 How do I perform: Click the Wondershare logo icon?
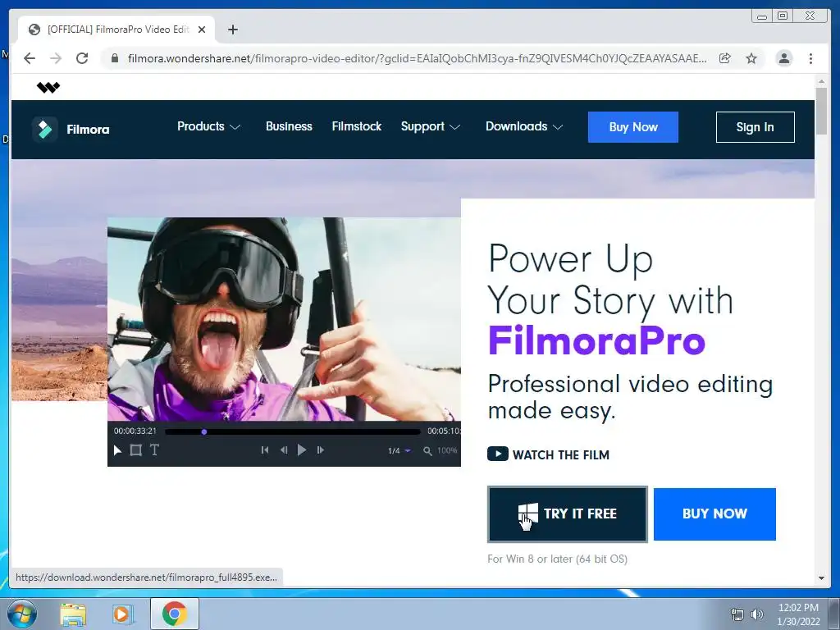click(48, 87)
